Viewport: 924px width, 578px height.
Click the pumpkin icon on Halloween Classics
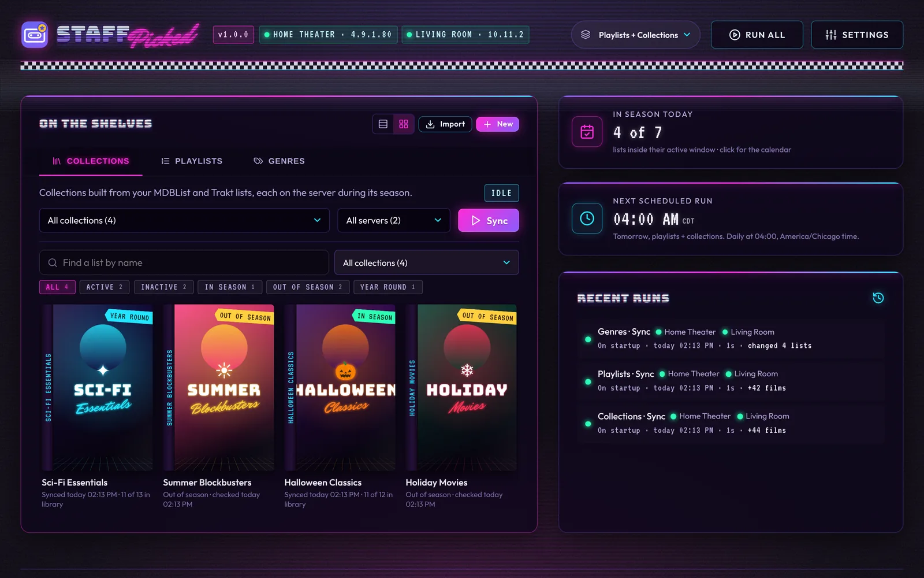(x=345, y=372)
